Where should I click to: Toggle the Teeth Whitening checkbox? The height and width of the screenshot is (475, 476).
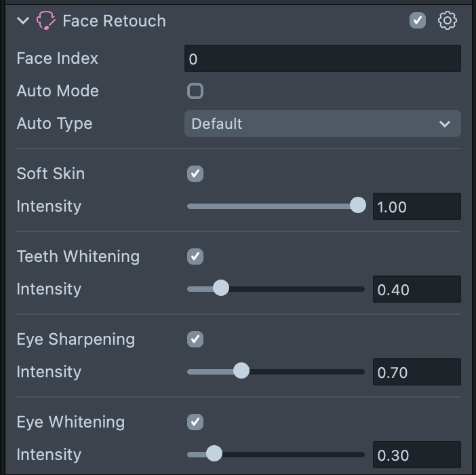195,256
